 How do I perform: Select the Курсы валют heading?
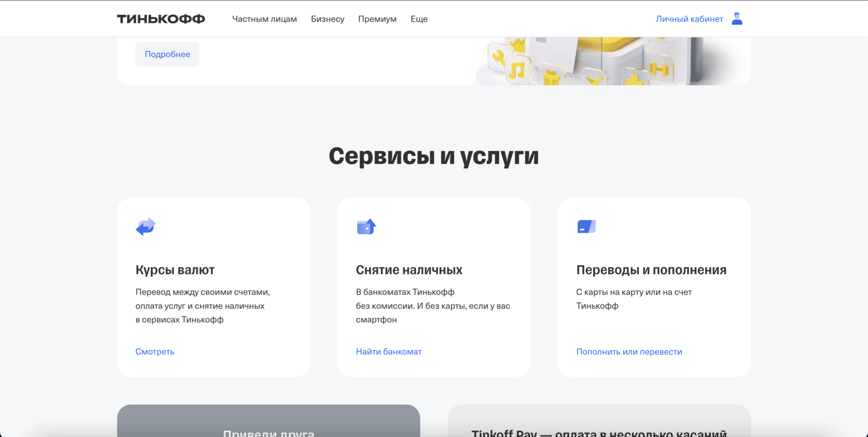point(175,270)
